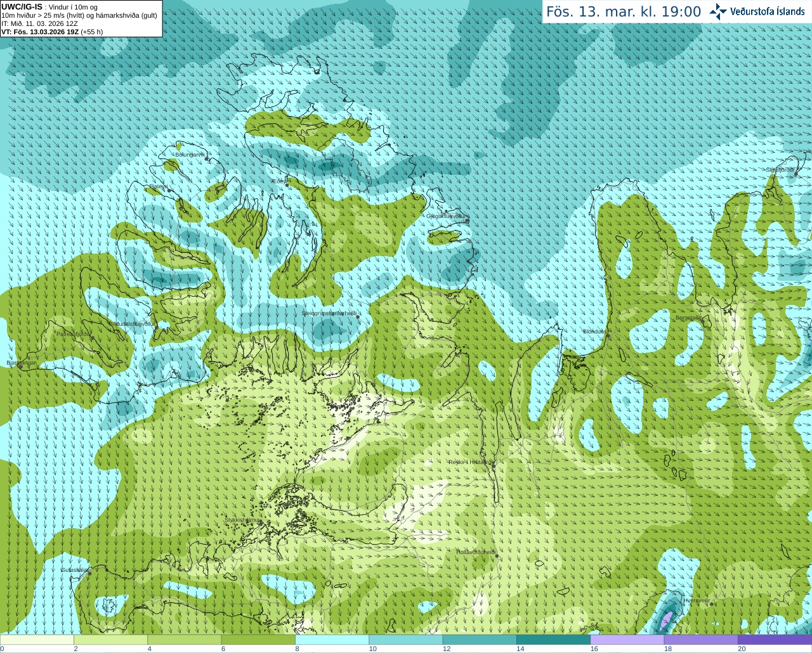The height and width of the screenshot is (653, 812).
Task: Click the Hveravellir station label
Action: click(697, 600)
